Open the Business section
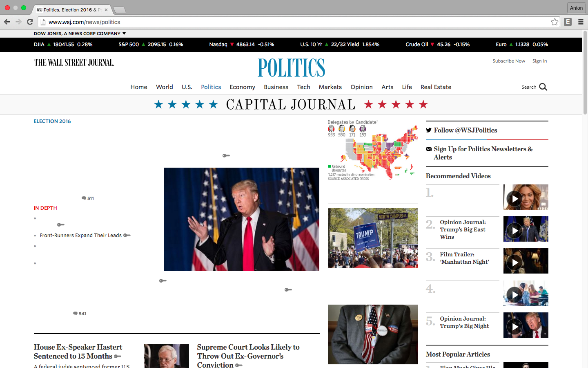Viewport: 588px width, 368px height. tap(276, 87)
